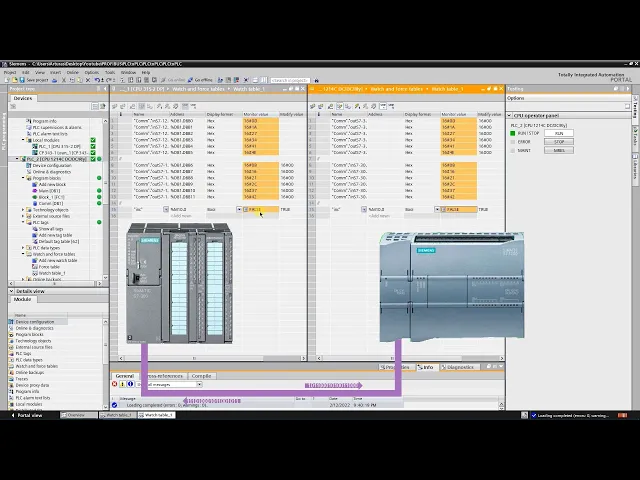Click the STOP button in CPU operator panel
640x480 pixels.
[559, 142]
